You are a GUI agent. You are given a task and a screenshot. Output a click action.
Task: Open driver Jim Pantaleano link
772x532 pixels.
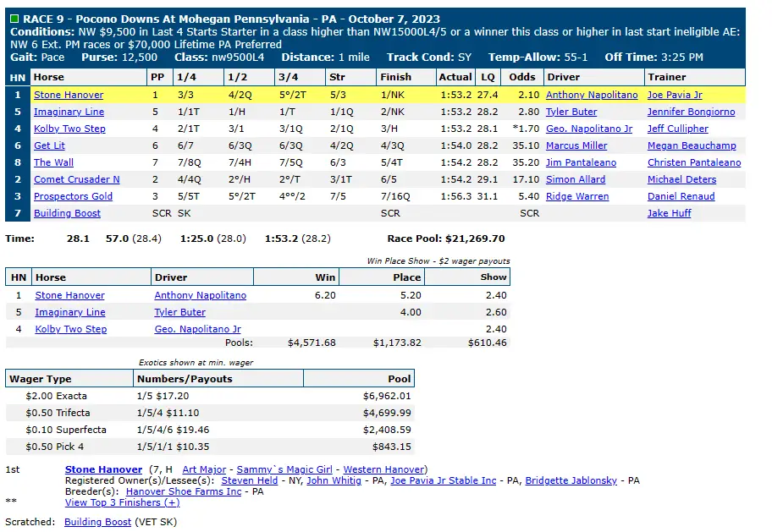(x=581, y=162)
